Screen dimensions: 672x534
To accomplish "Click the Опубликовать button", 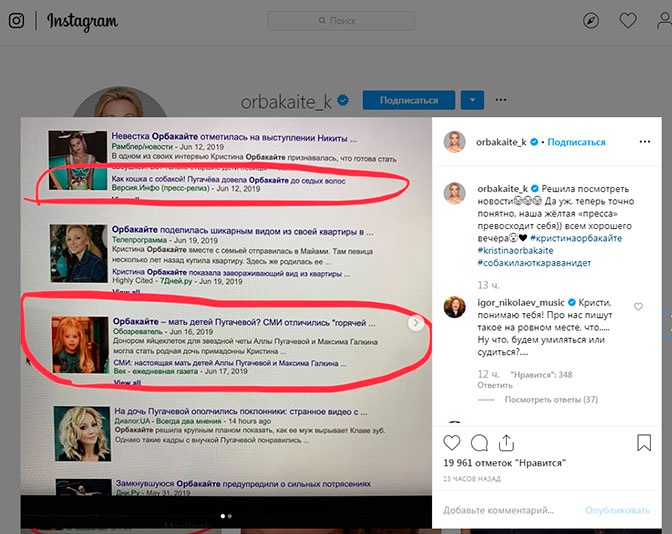I will [x=618, y=510].
